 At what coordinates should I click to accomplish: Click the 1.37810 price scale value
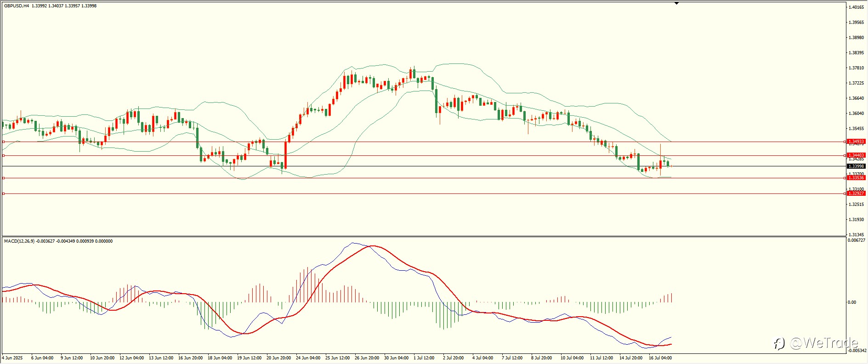(857, 68)
